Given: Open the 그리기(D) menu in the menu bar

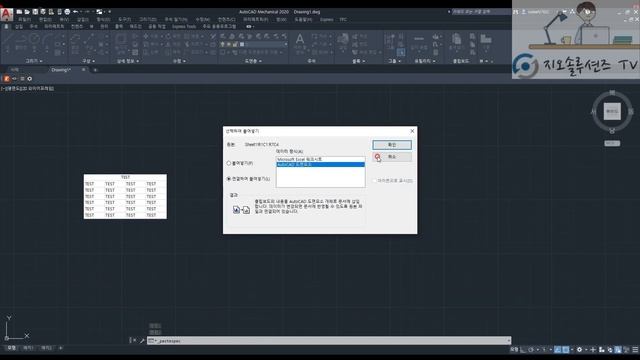Looking at the screenshot, I should 148,19.
